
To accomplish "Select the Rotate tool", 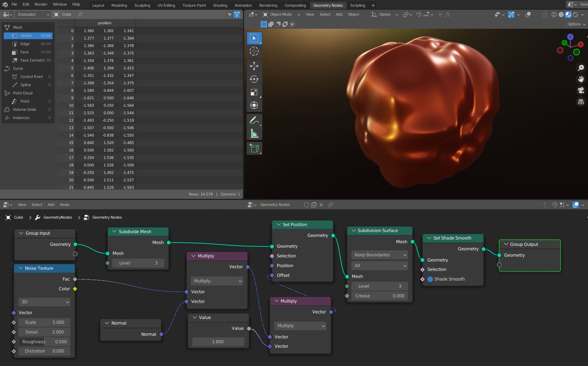I will [254, 79].
